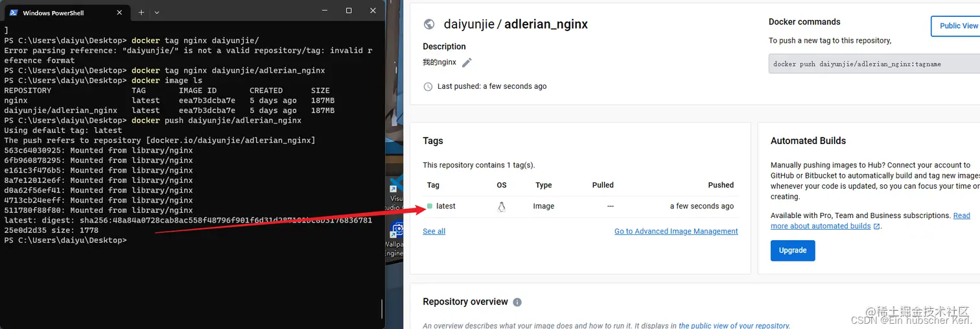980x329 pixels.
Task: Click the Description label
Action: [444, 47]
